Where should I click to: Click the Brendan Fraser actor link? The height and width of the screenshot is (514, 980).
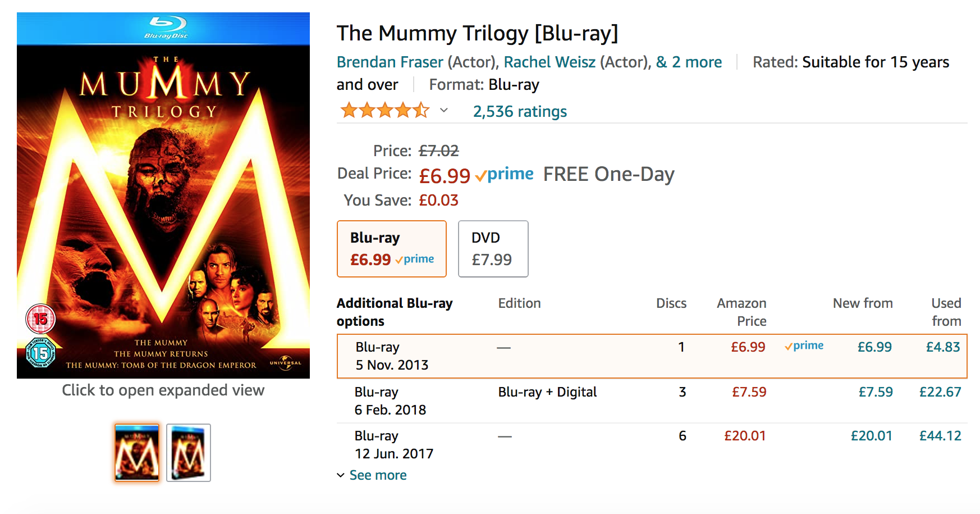[x=390, y=62]
